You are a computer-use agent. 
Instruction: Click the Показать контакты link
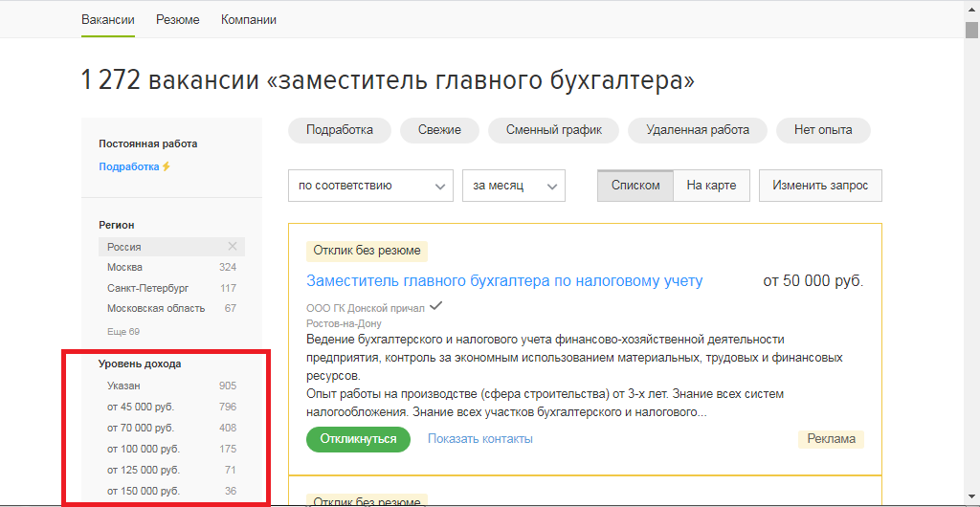click(479, 439)
